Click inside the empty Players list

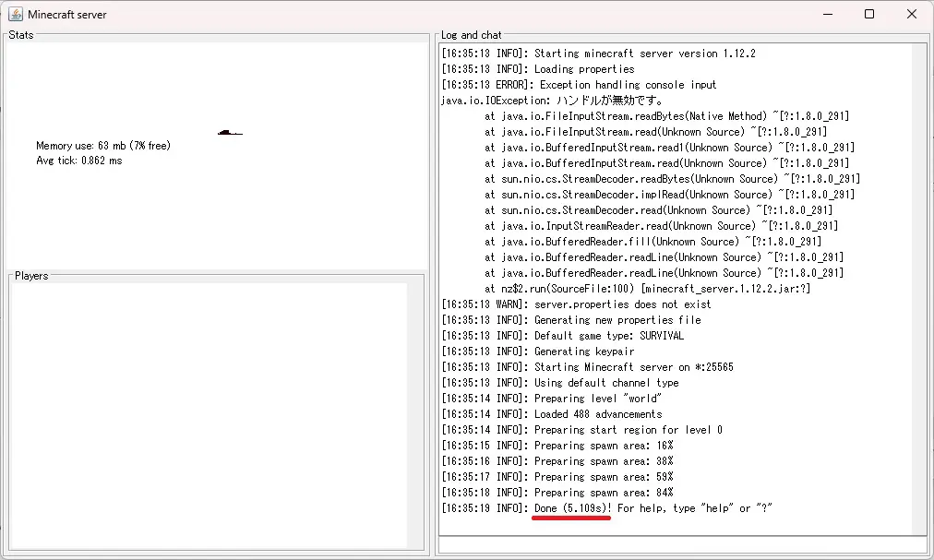pos(210,415)
